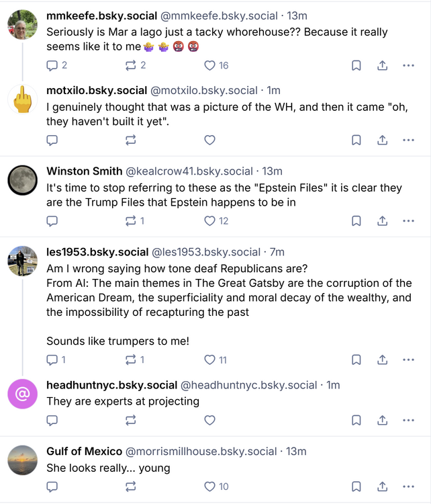
Task: Bookmark the headhuntnyc reply
Action: pos(356,420)
